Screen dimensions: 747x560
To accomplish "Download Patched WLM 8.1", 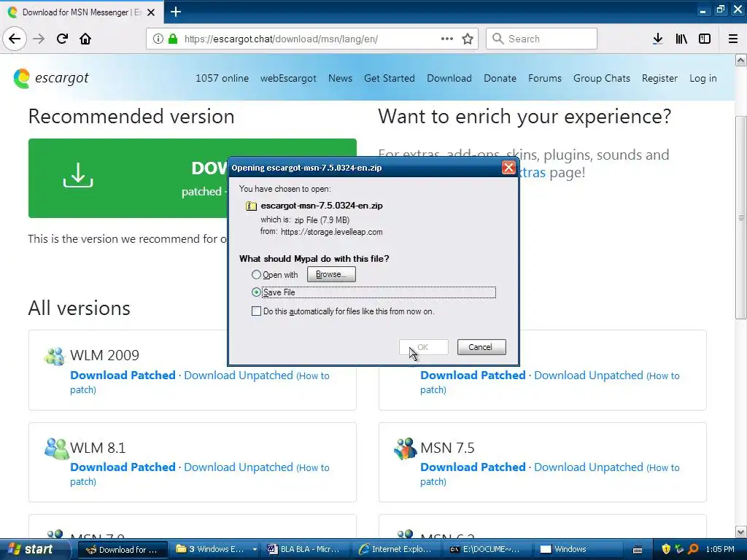I will click(x=123, y=467).
